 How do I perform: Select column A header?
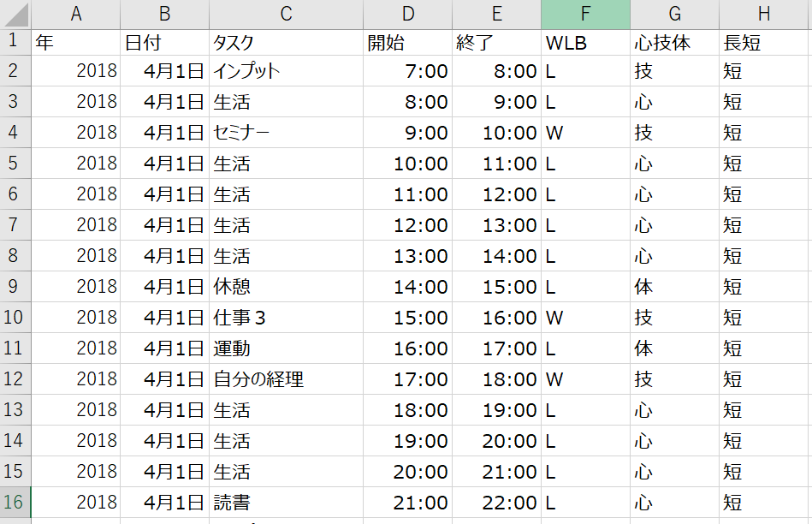click(x=75, y=14)
